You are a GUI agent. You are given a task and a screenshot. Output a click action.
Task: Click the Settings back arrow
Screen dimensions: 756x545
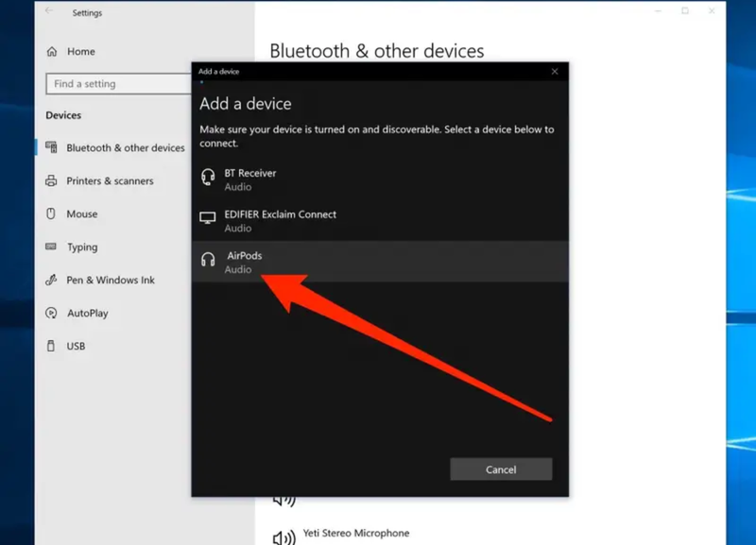[x=49, y=10]
